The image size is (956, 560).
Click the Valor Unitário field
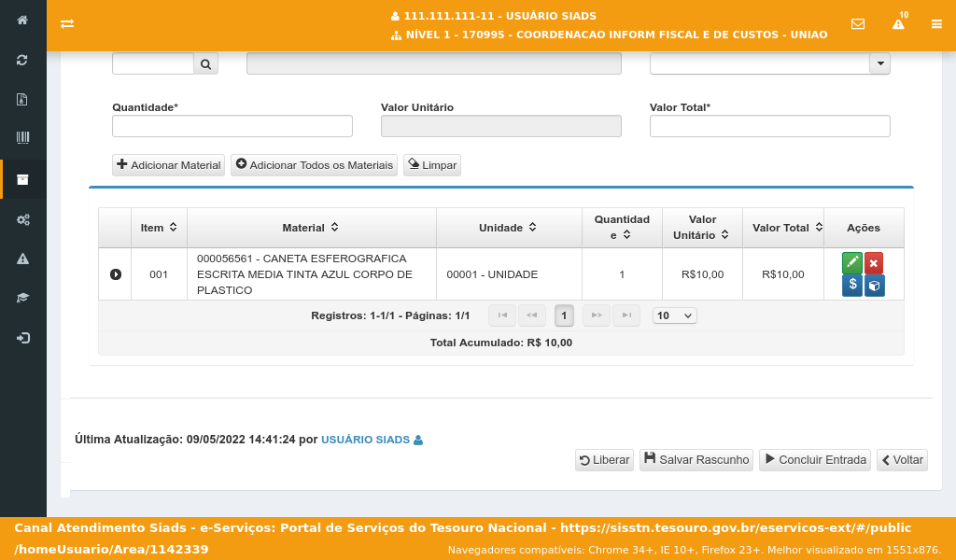click(x=501, y=126)
